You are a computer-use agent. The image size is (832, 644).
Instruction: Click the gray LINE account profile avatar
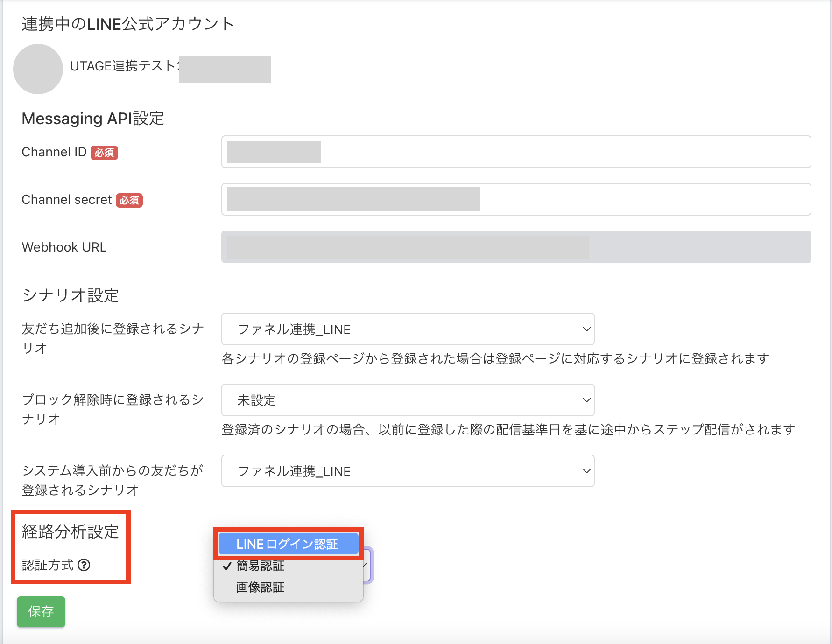click(x=38, y=69)
